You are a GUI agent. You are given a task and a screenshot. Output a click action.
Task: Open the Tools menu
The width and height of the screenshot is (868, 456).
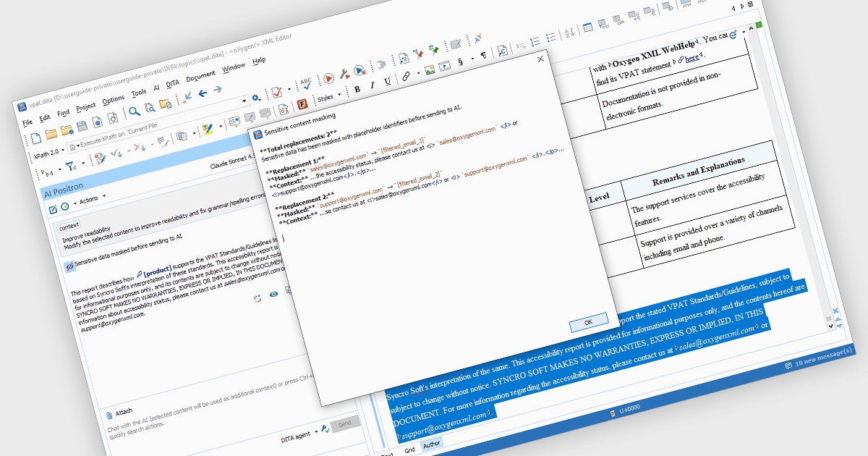pyautogui.click(x=138, y=93)
